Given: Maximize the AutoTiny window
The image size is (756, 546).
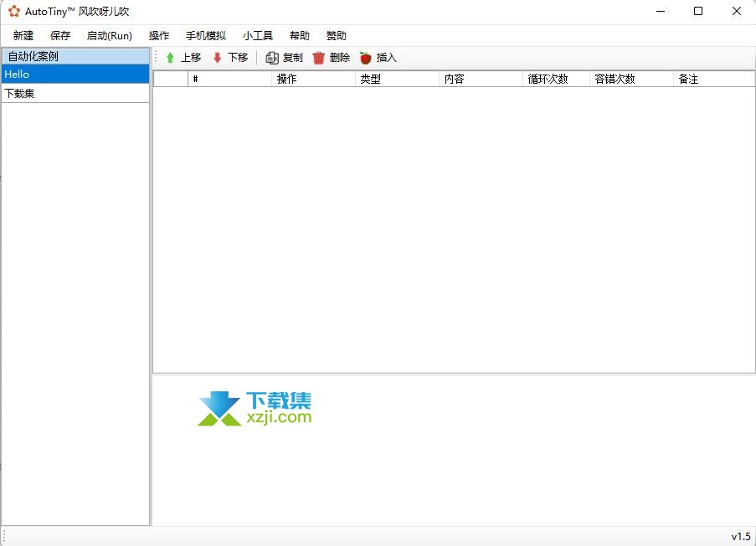Looking at the screenshot, I should [x=698, y=11].
